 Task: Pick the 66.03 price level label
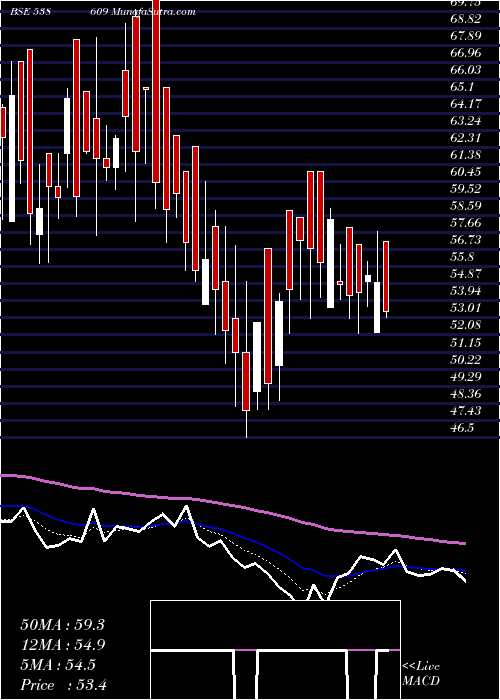(x=466, y=70)
